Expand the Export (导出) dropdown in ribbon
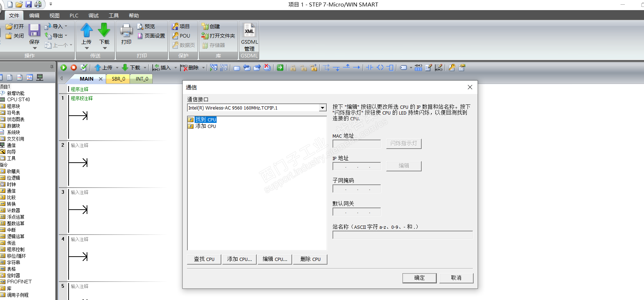Screen dimensions: 644x300 66,35
